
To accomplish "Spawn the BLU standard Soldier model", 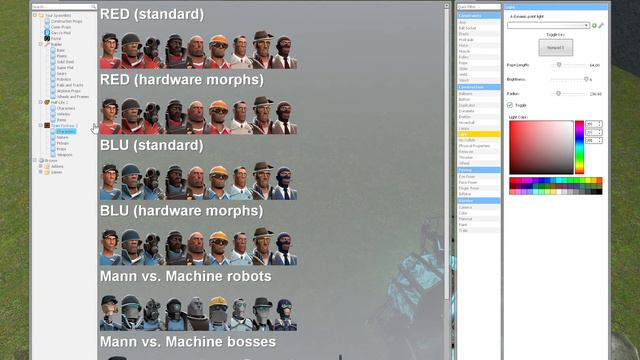I will (132, 182).
